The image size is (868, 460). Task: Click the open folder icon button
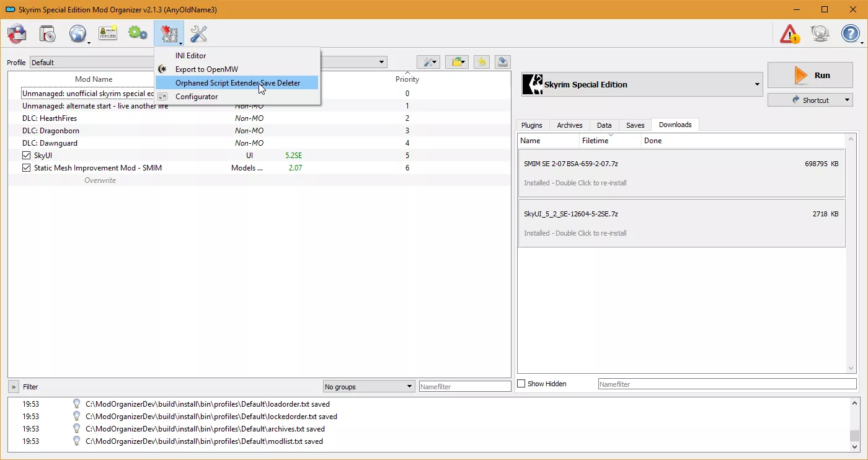(456, 62)
